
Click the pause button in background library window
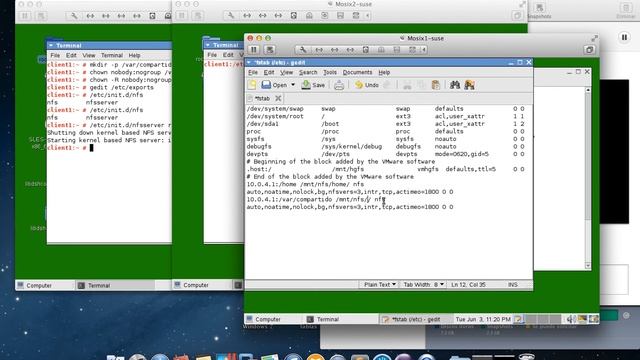pyautogui.click(x=624, y=38)
